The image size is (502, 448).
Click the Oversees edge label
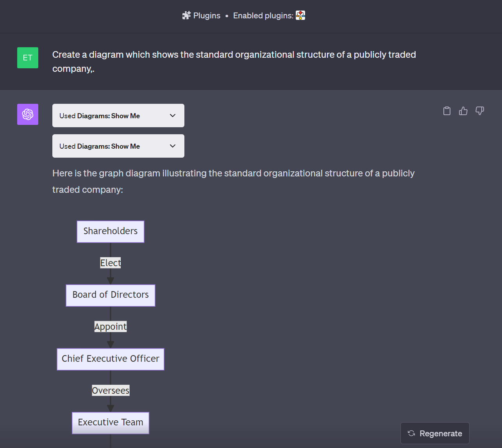tap(111, 391)
